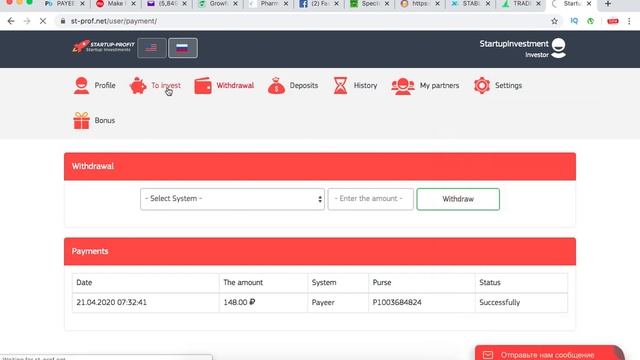Click the browser forward arrow
Viewport: 640px width, 360px height.
[x=27, y=21]
